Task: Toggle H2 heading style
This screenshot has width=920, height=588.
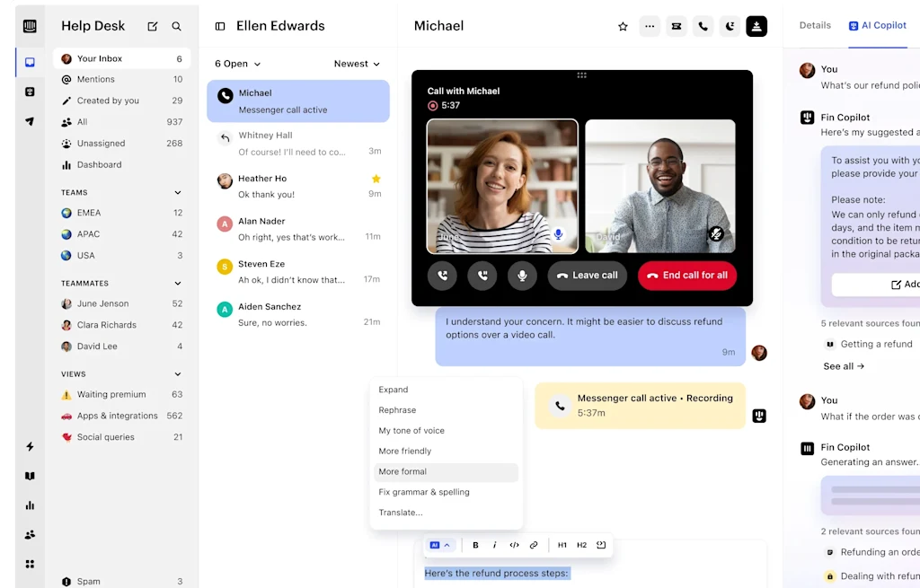Action: [581, 545]
